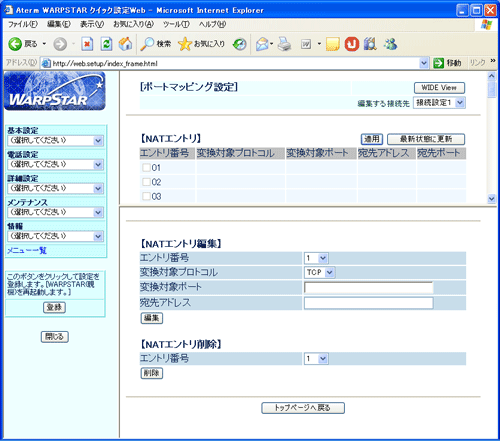Image resolution: width=500 pixels, height=441 pixels.
Task: Expand the 基本設定 dropdown in sidebar
Action: [x=56, y=140]
